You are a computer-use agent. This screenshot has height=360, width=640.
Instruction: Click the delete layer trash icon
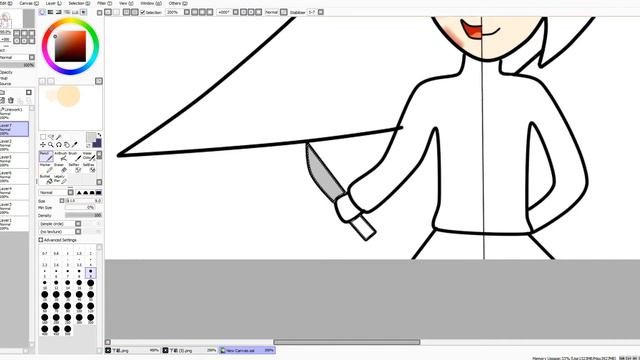click(11, 100)
